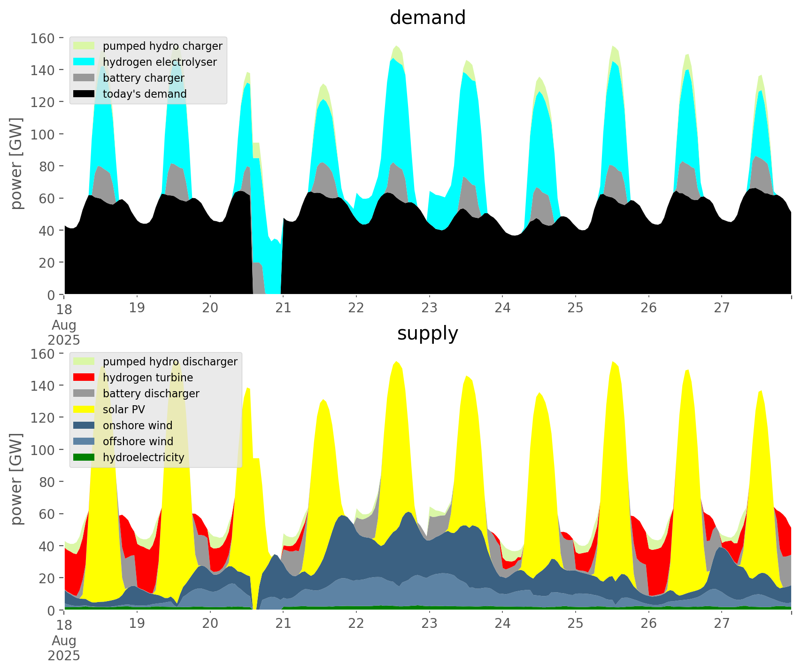Screen dimensions: 801x672
Task: Click the battery discharger legend label
Action: click(151, 394)
